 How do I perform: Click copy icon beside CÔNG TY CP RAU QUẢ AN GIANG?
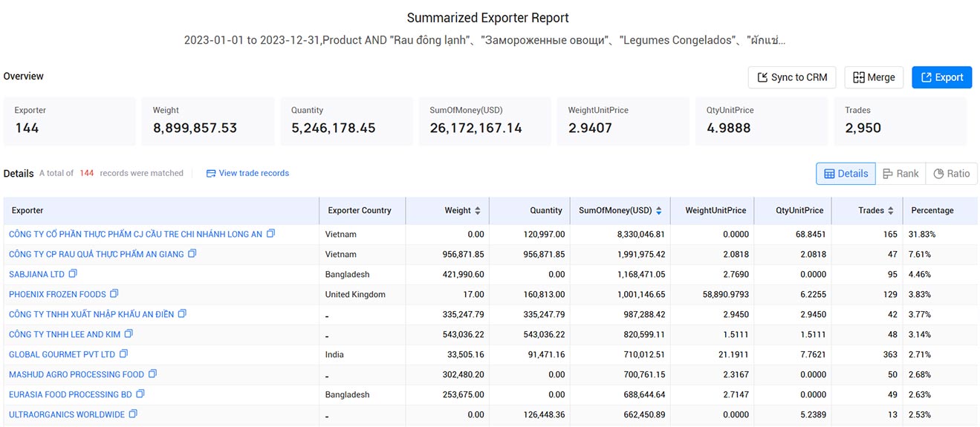coord(192,254)
